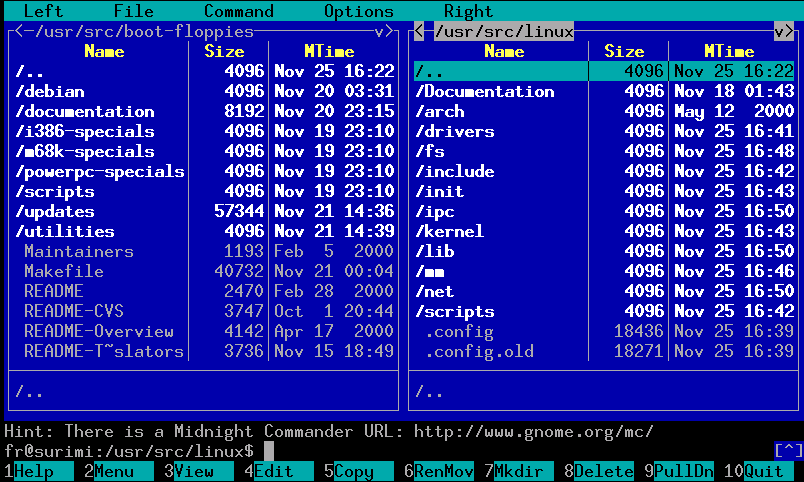Sort right panel by MTime column
The image size is (804, 482).
[729, 51]
